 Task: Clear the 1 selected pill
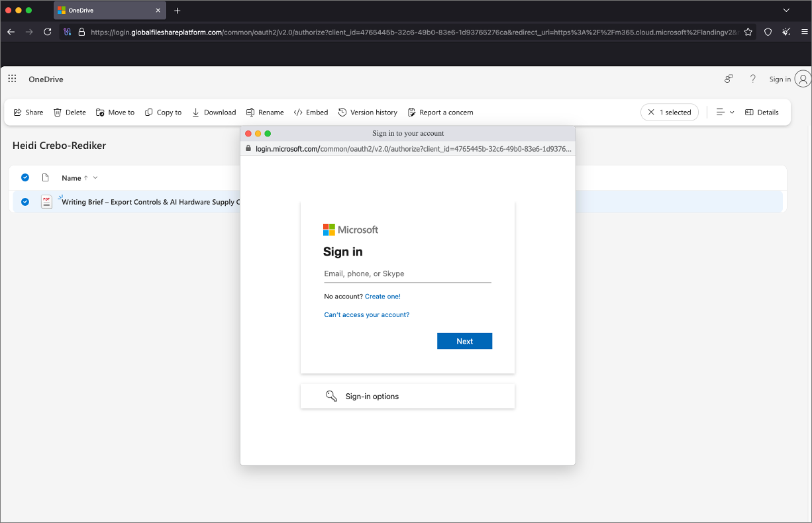coord(670,113)
